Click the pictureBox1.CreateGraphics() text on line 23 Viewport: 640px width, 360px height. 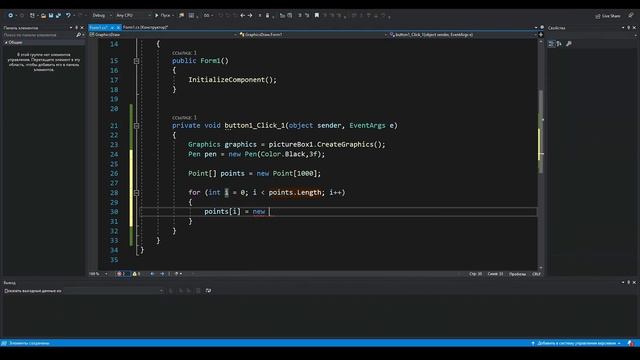(327, 144)
